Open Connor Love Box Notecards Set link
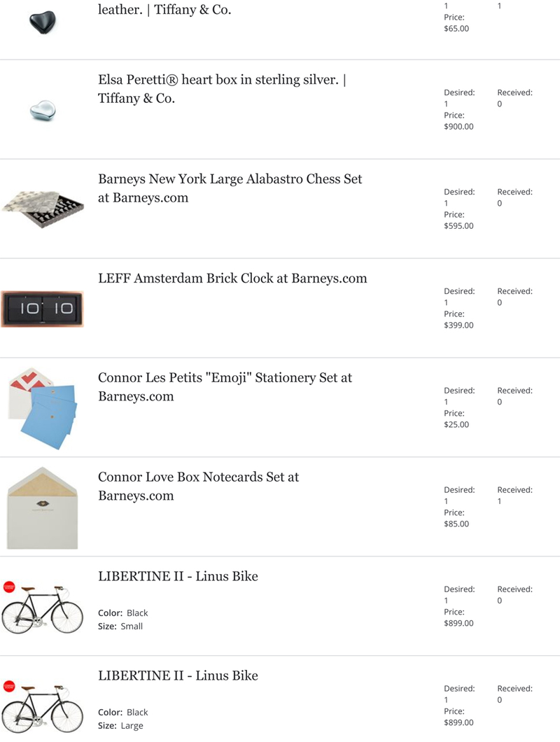This screenshot has height=742, width=560. coord(198,486)
